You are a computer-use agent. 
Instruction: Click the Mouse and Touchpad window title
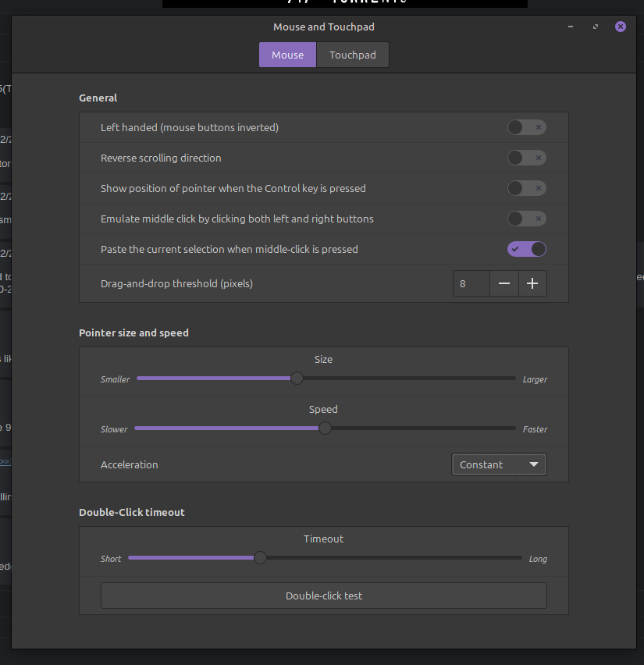click(x=324, y=27)
